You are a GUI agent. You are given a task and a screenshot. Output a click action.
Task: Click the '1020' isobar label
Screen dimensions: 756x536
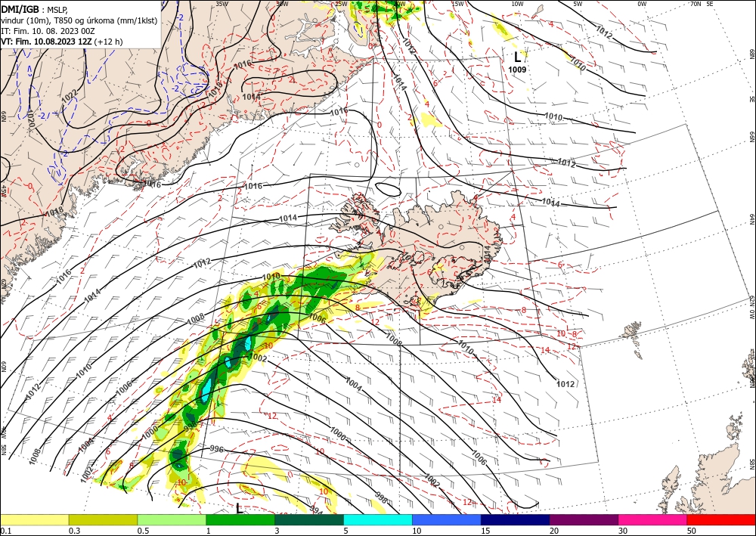click(x=30, y=119)
